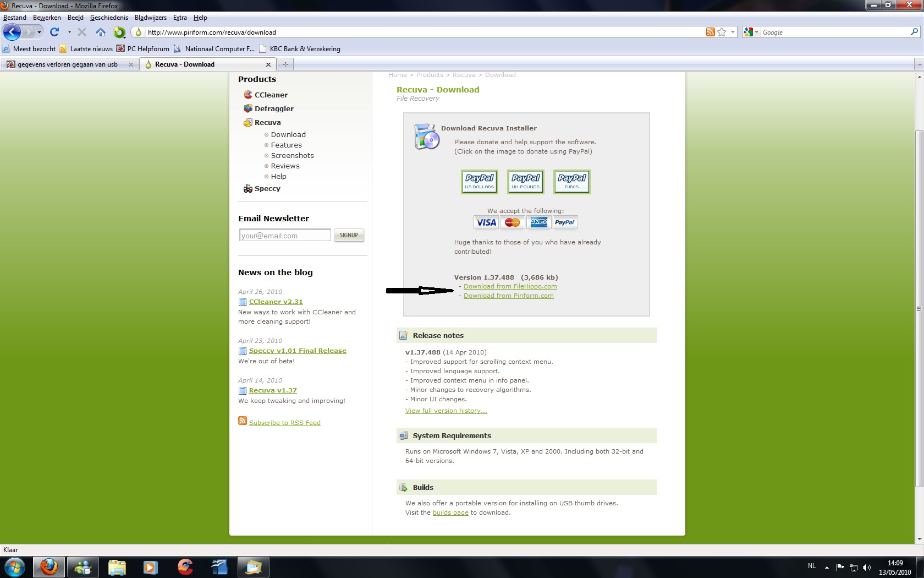924x578 pixels.
Task: Bookmark this page with the star icon
Action: [722, 32]
